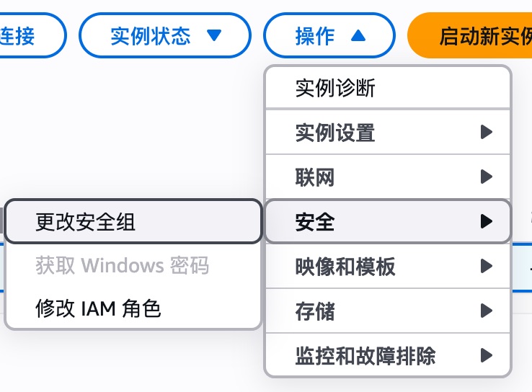Click the arrow next to 实例设置
Image resolution: width=532 pixels, height=392 pixels.
click(x=486, y=133)
